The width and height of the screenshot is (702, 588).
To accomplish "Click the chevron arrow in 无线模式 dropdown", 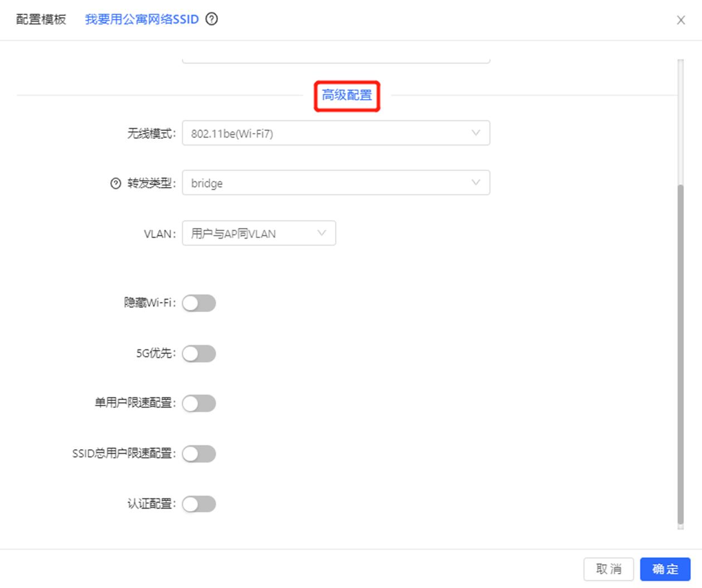I will coord(475,133).
